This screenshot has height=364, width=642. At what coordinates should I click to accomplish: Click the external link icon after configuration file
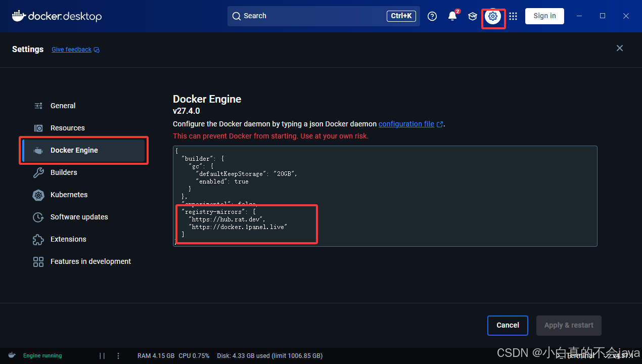coord(440,124)
